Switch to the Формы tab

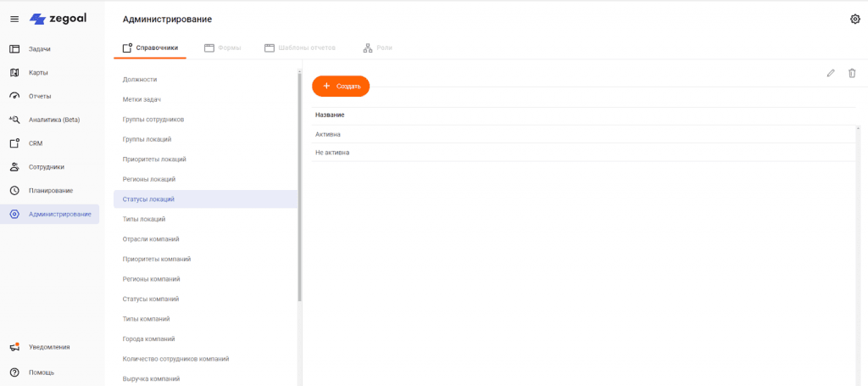[x=223, y=48]
